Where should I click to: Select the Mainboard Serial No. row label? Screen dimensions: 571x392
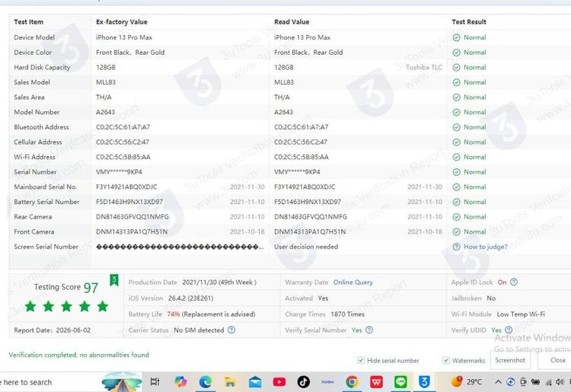tap(46, 186)
